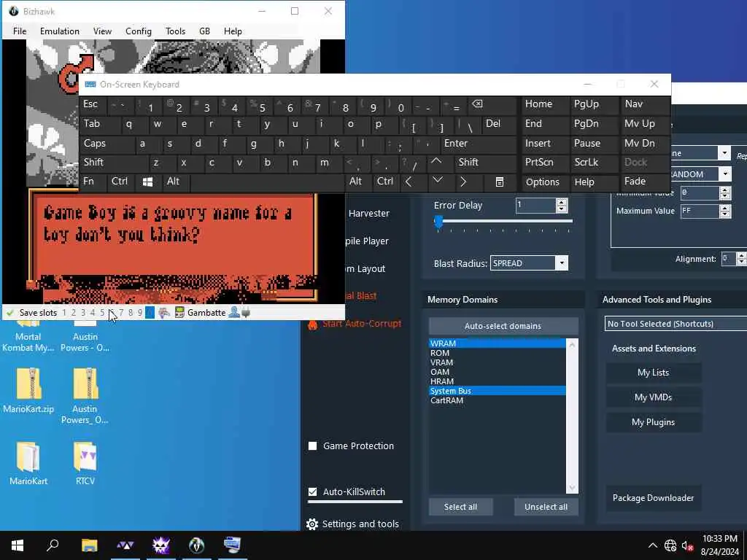The width and height of the screenshot is (747, 560).
Task: Select the highlighted save slot 0
Action: (150, 313)
